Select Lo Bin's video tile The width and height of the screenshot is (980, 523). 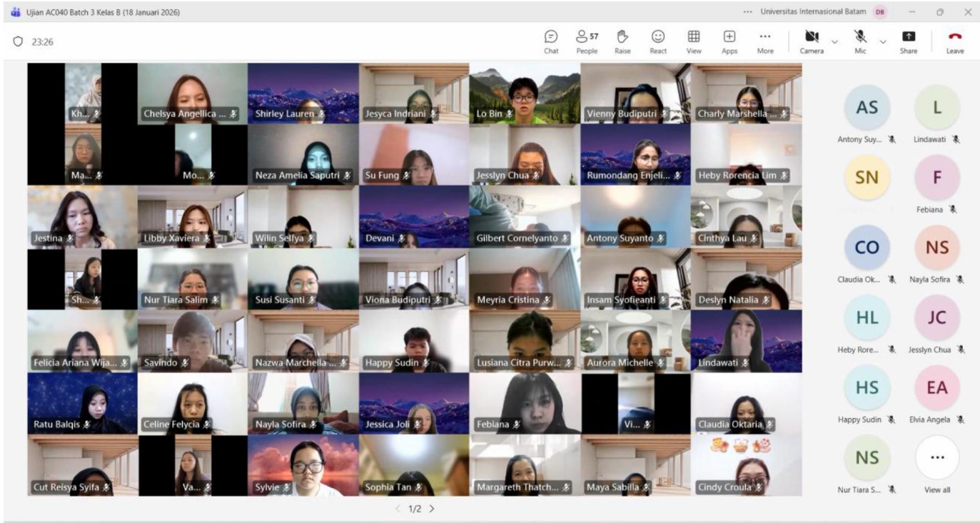click(x=525, y=93)
